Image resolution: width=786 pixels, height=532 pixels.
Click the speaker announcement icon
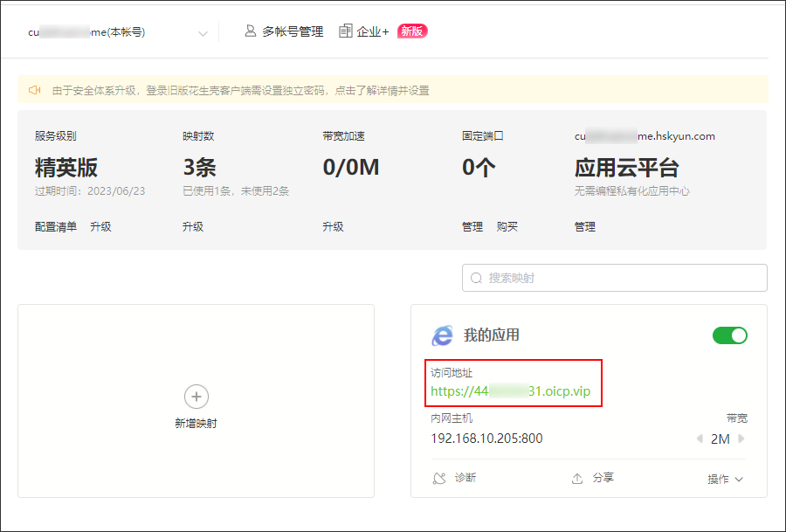pos(35,90)
